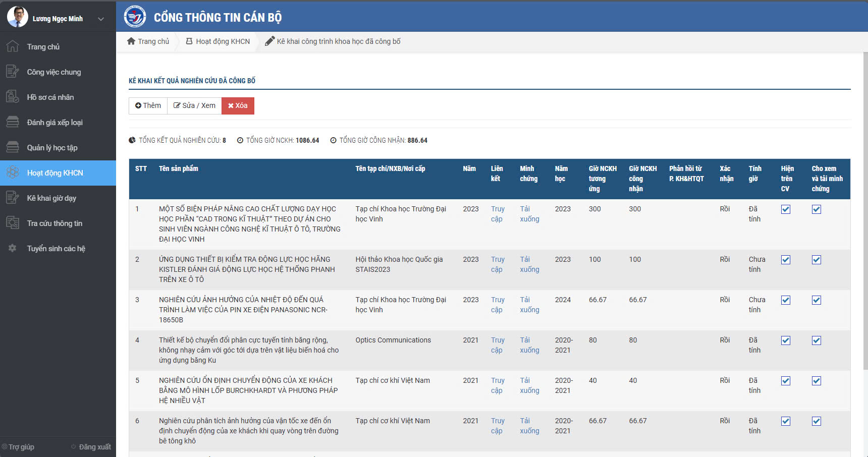Click the Quản lý học tập sidebar icon
This screenshot has width=868, height=457.
point(13,147)
